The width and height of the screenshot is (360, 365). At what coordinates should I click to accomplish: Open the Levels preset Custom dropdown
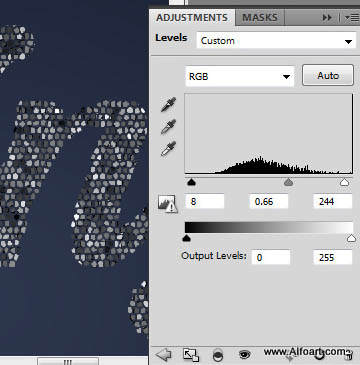tap(276, 41)
